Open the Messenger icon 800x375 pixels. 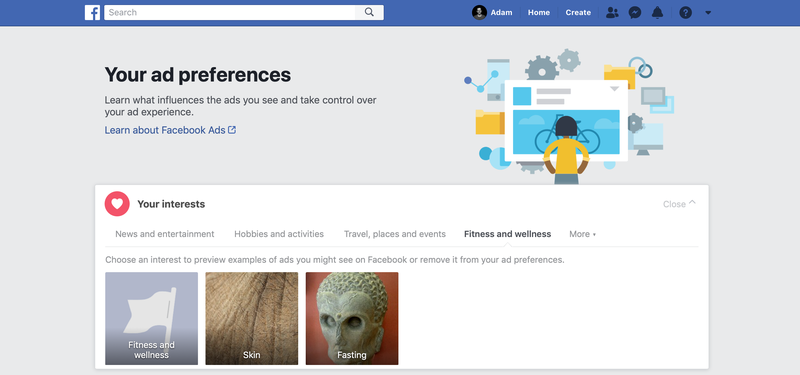click(635, 13)
